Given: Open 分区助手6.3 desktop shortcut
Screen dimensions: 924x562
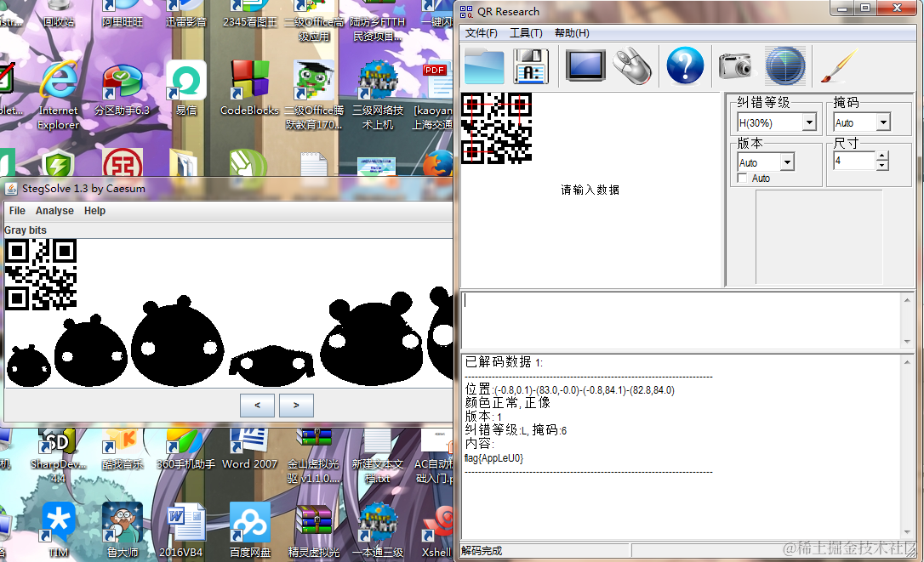Looking at the screenshot, I should pyautogui.click(x=122, y=90).
